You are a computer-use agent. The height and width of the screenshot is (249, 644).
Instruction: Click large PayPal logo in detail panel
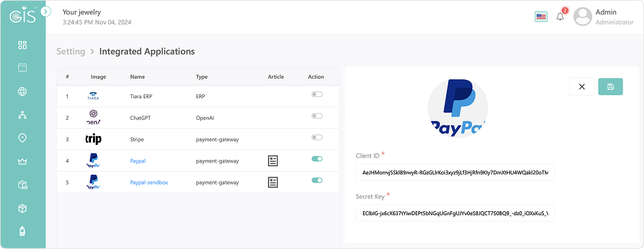pos(458,107)
